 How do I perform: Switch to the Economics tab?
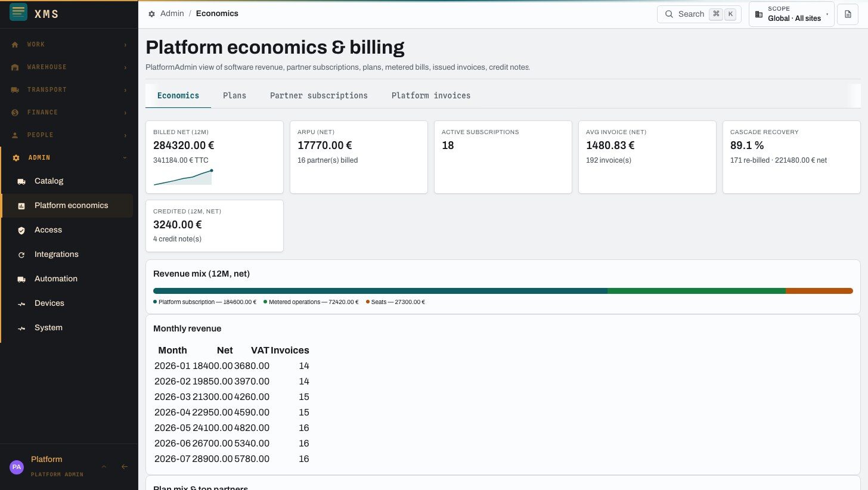pos(178,95)
